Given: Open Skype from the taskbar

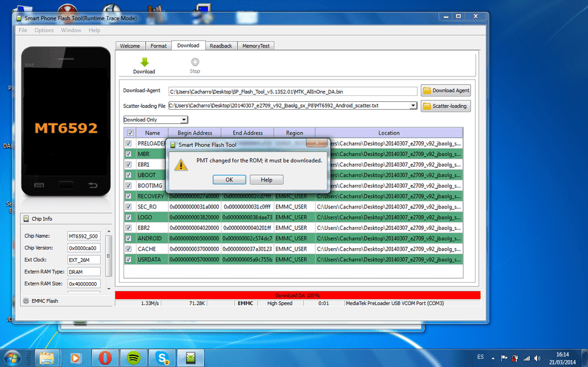Looking at the screenshot, I should tap(163, 358).
